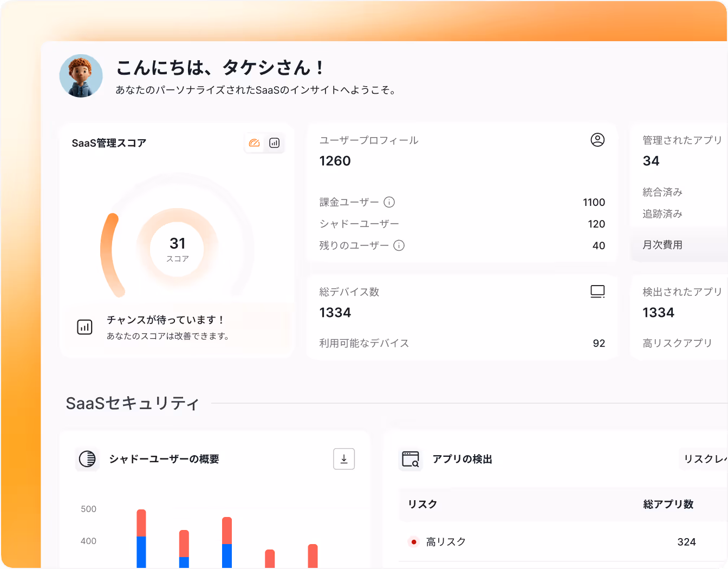Click the 500 axis label
This screenshot has width=728, height=569.
click(88, 509)
